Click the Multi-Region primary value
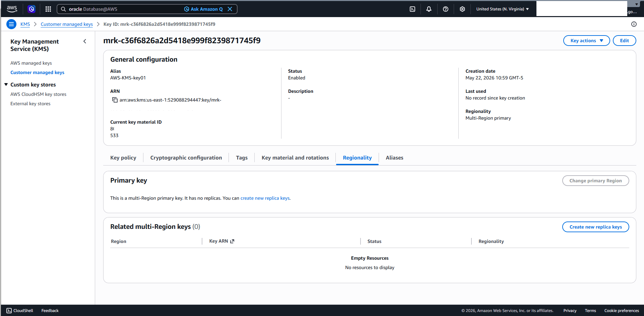 [488, 118]
